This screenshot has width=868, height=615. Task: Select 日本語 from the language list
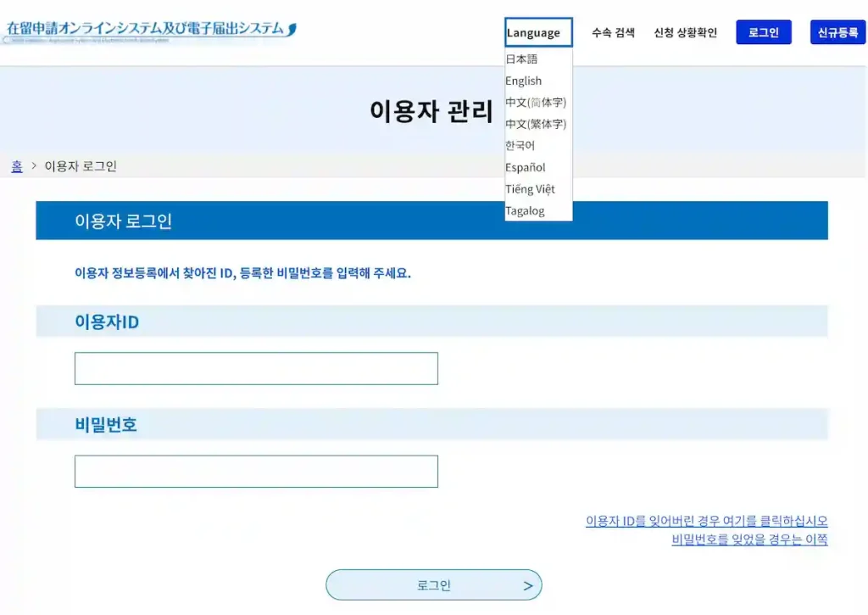[523, 59]
